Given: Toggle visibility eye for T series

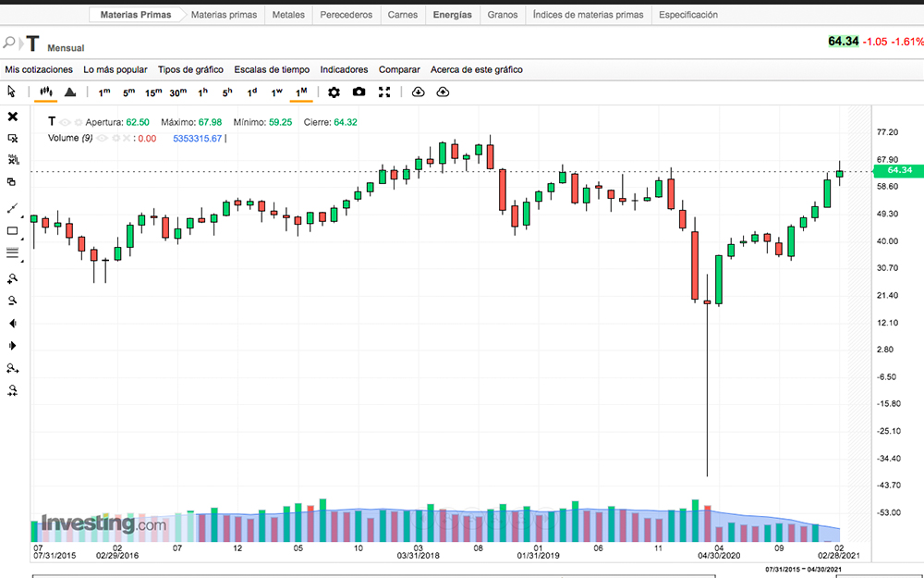Looking at the screenshot, I should pos(66,122).
